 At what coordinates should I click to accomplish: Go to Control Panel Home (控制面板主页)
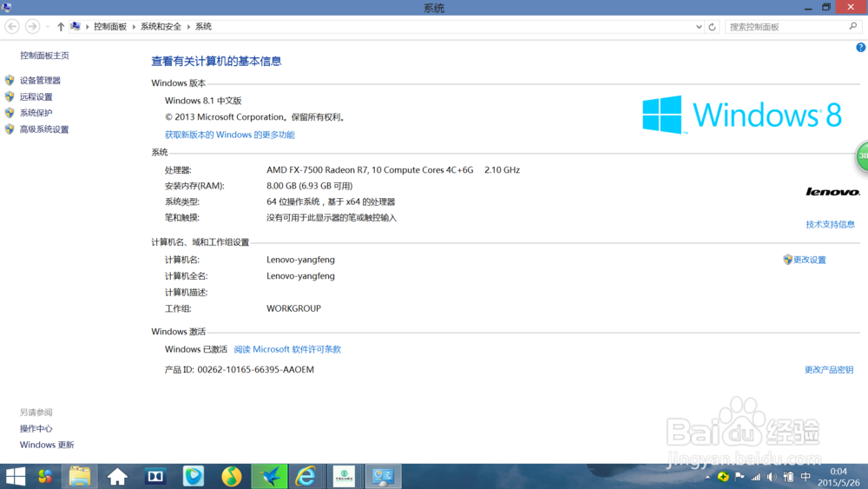tap(44, 56)
